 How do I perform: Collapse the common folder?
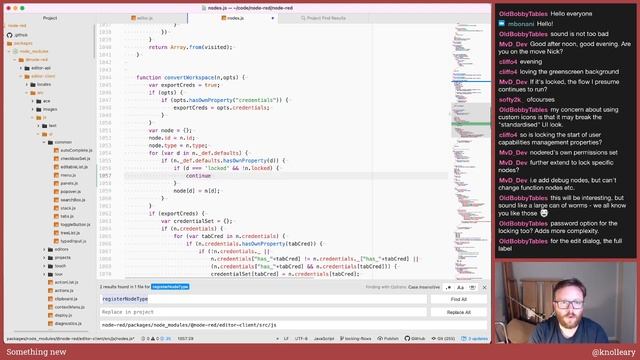coord(44,142)
